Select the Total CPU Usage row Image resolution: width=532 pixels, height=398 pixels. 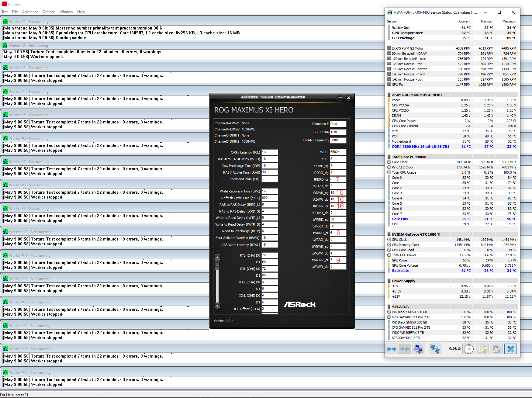452,172
